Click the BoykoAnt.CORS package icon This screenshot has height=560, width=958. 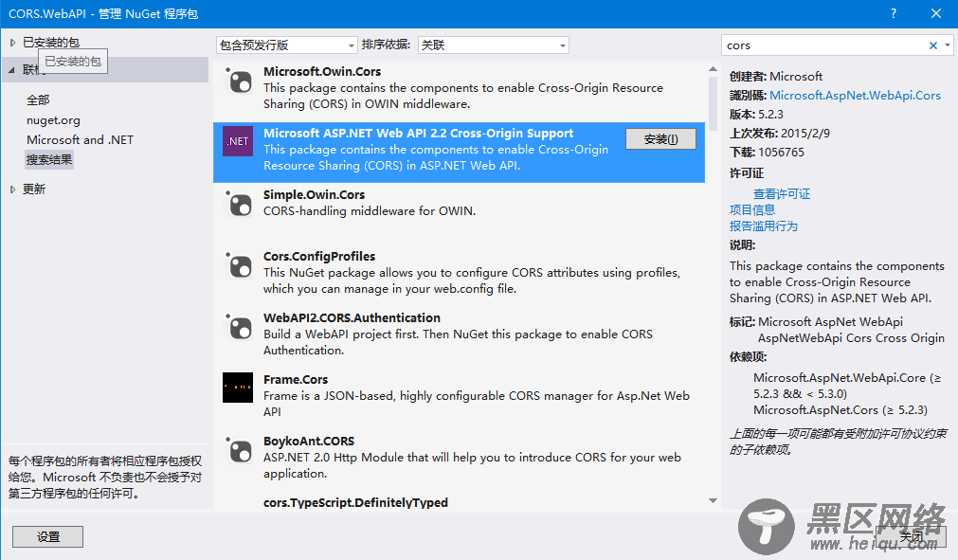pos(238,450)
